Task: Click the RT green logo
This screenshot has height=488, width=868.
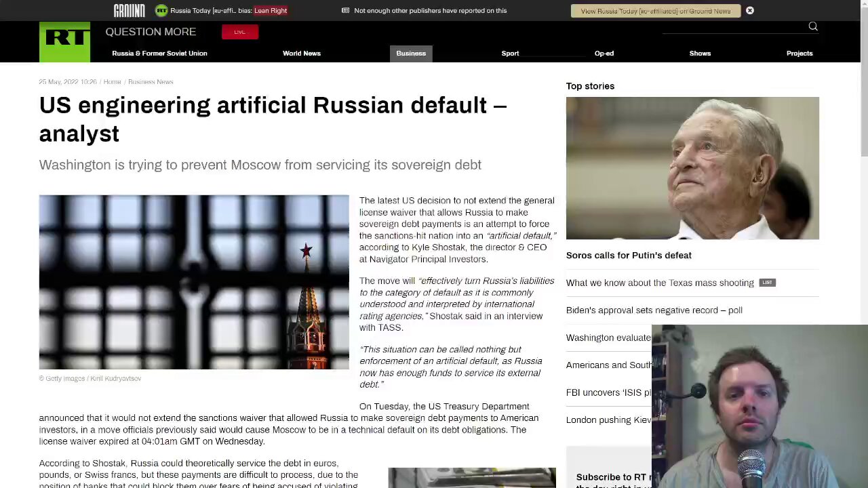Action: click(64, 42)
